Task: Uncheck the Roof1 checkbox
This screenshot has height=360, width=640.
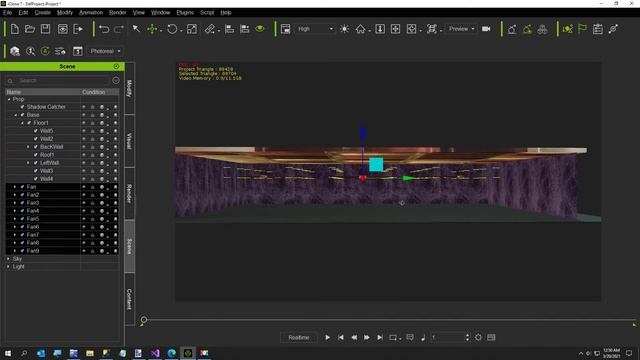Action: pos(36,155)
